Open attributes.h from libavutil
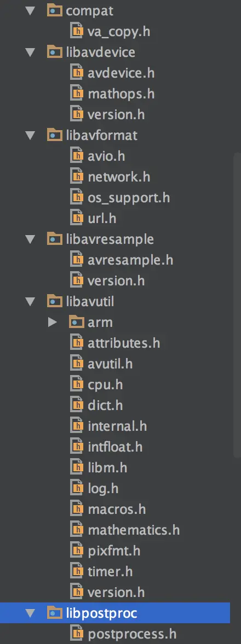The width and height of the screenshot is (241, 644). pyautogui.click(x=124, y=343)
